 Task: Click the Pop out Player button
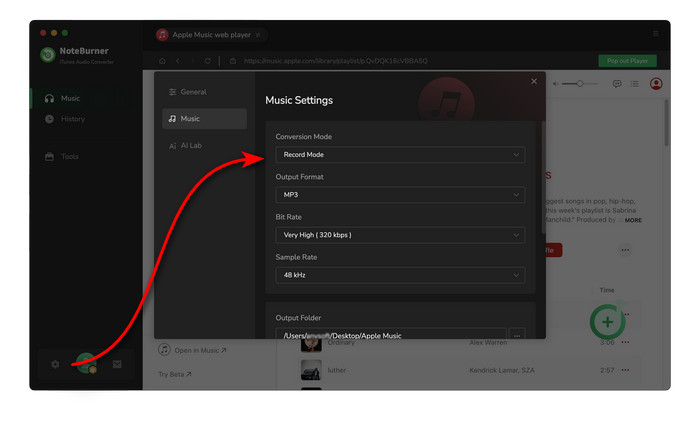(x=627, y=61)
